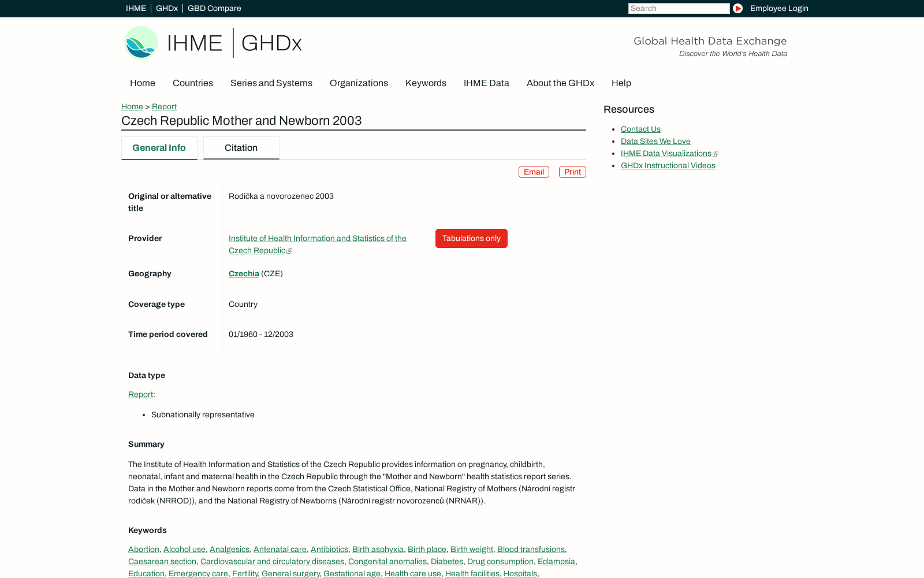Click the Fertility keyword
This screenshot has height=578, width=924.
tap(245, 574)
